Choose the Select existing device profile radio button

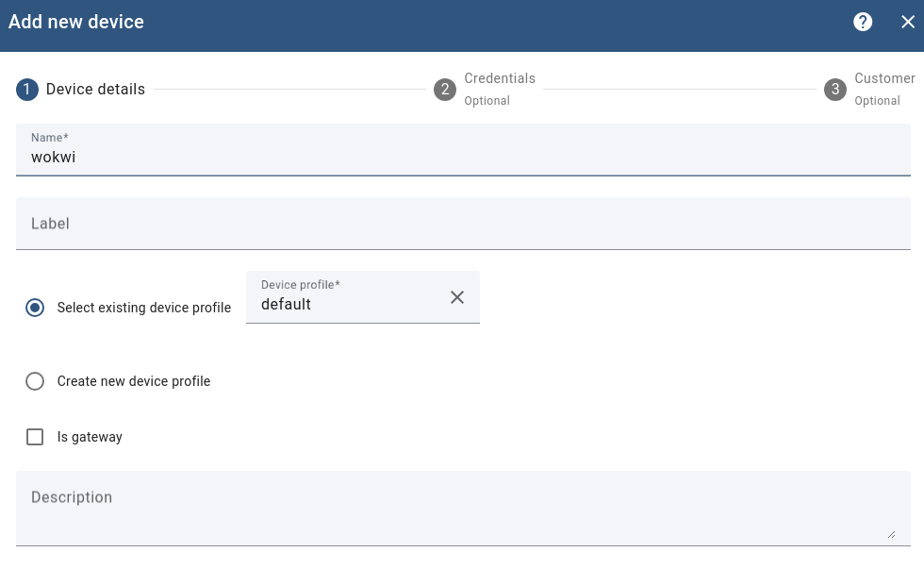[35, 308]
